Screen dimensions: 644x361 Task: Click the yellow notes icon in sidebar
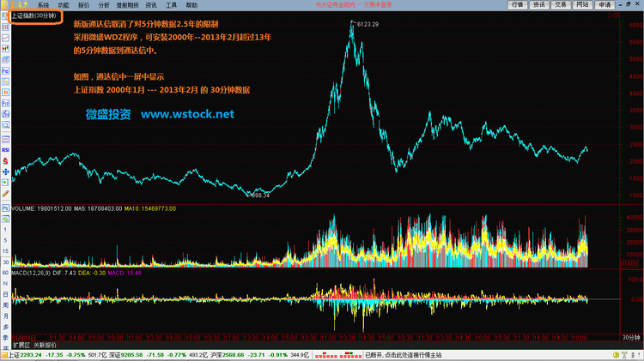point(5,81)
